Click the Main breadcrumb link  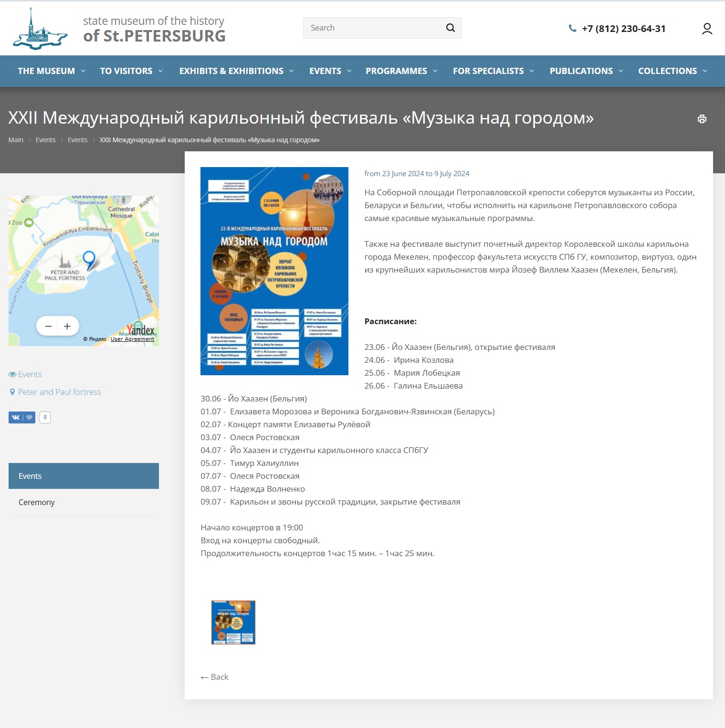16,140
